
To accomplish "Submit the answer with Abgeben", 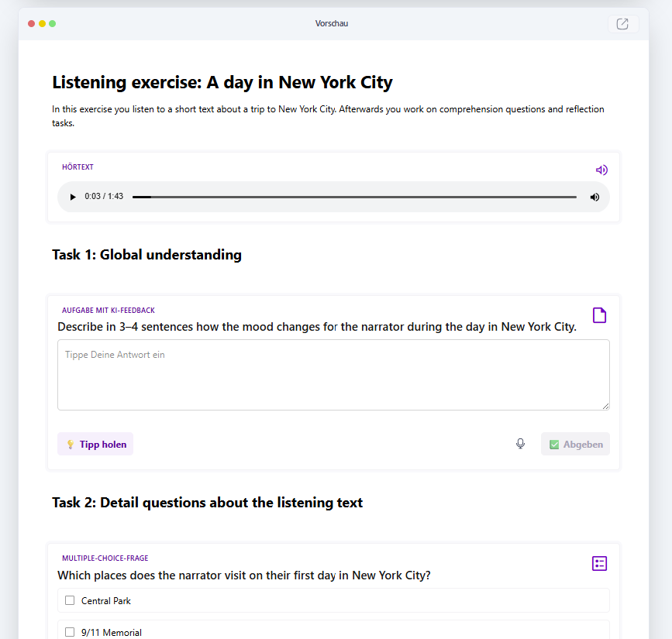I will pyautogui.click(x=575, y=444).
